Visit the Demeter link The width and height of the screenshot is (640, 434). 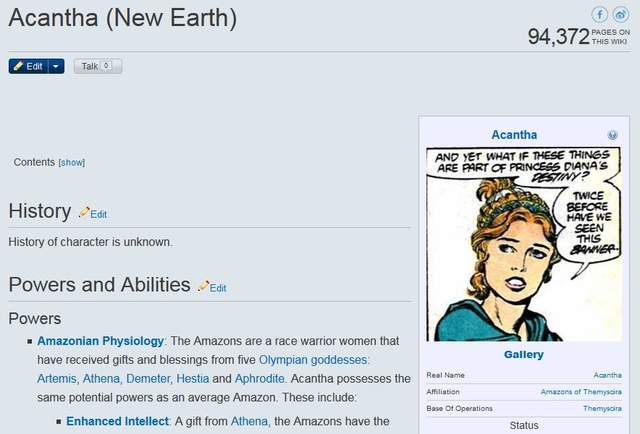coord(150,378)
